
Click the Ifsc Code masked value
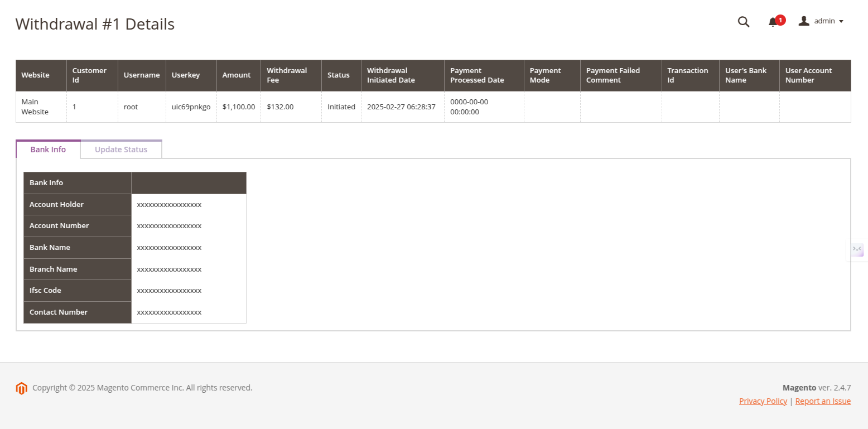point(169,291)
